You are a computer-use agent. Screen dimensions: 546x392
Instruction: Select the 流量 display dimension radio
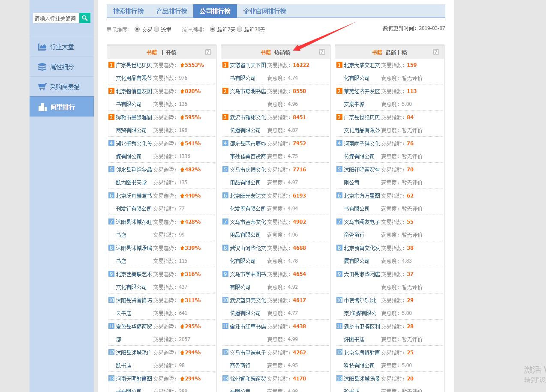click(156, 30)
